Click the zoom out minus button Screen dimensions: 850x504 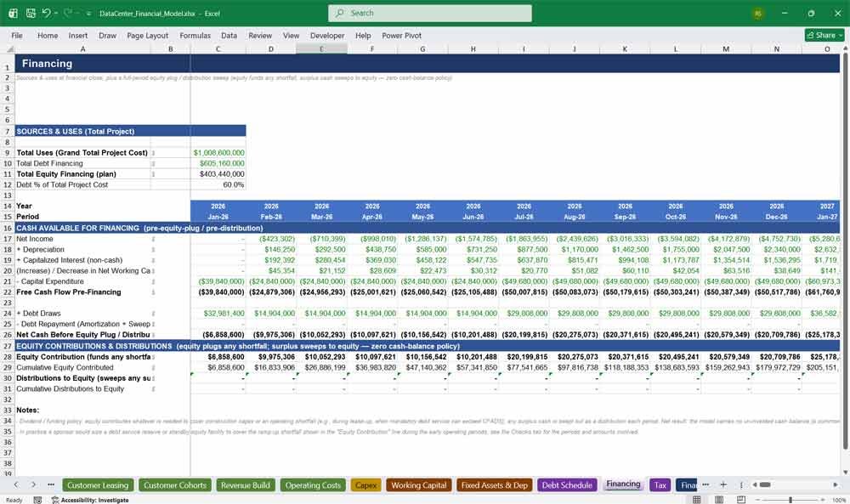click(x=757, y=500)
